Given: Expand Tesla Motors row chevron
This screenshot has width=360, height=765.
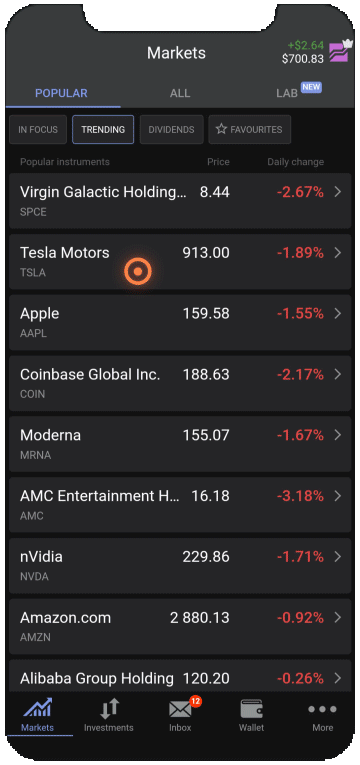Looking at the screenshot, I should [338, 253].
